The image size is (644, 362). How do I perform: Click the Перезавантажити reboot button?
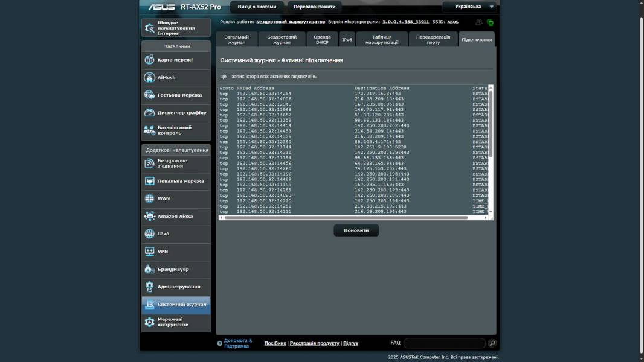pos(314,7)
